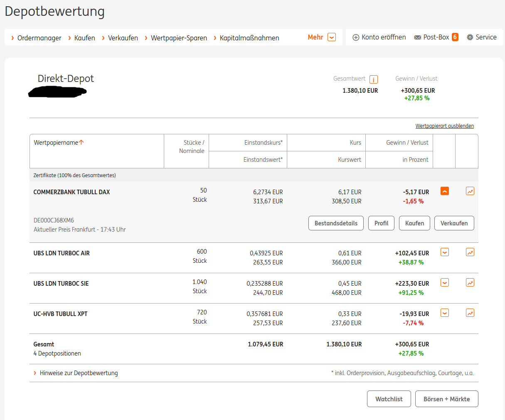This screenshot has width=505, height=420.
Task: Click the Post-Box envelope icon
Action: [418, 37]
